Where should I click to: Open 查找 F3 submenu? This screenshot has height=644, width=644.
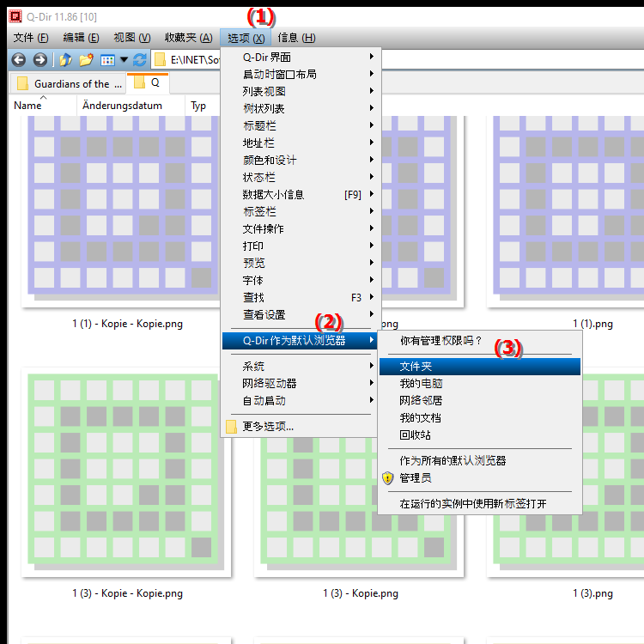coord(301,297)
